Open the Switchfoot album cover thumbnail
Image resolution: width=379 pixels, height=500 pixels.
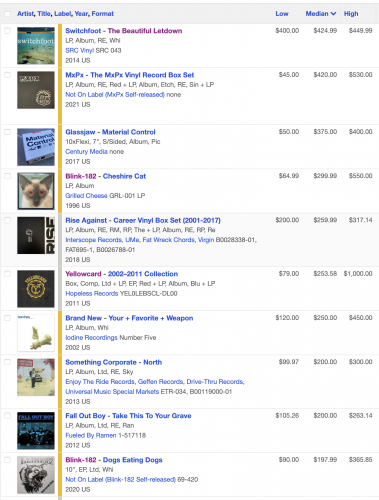tap(36, 46)
